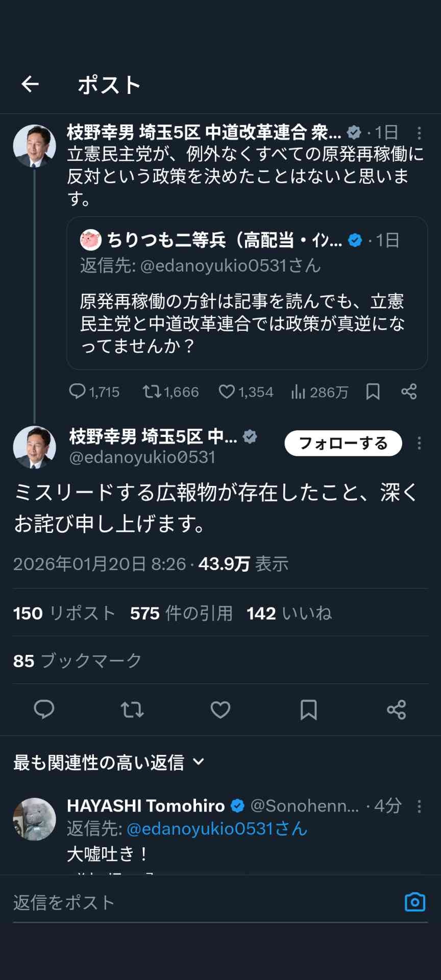Tap the back arrow icon
Image resolution: width=441 pixels, height=980 pixels.
(30, 84)
